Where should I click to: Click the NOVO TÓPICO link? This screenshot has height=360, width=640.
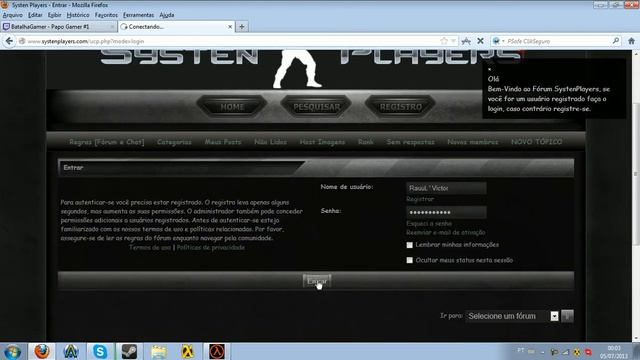tap(536, 142)
